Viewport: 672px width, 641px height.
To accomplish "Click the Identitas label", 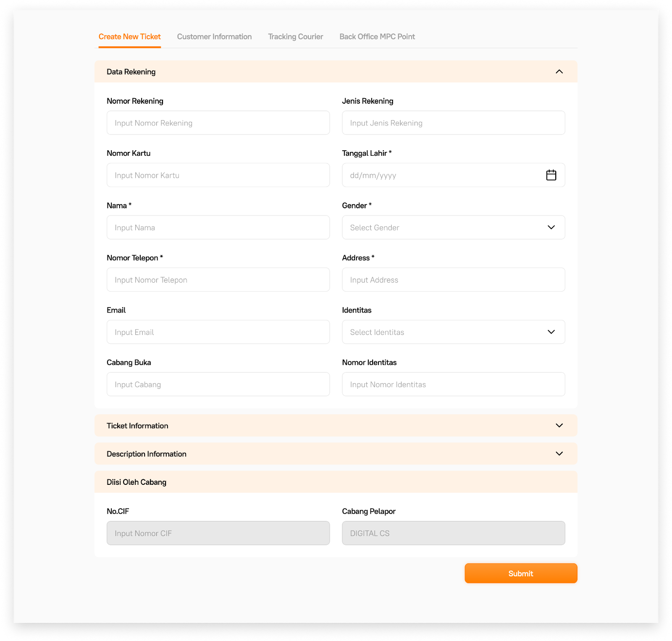I will click(357, 310).
